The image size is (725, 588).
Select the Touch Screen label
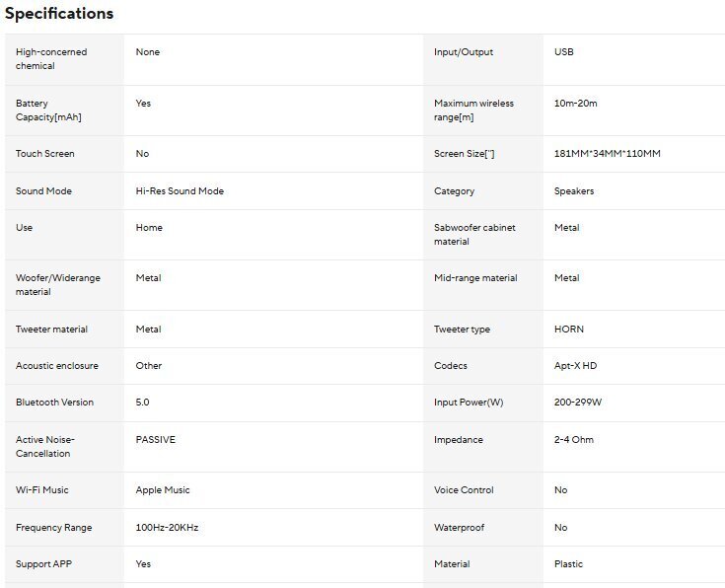(x=45, y=154)
